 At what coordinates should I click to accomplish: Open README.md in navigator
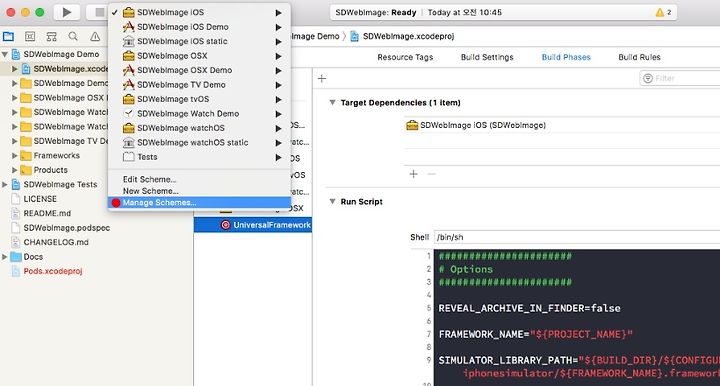(x=47, y=213)
